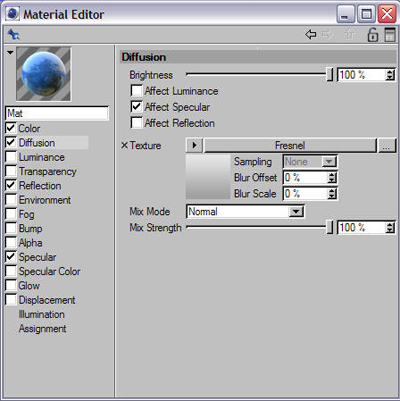
Task: Enable the Fog channel checkbox
Action: tap(11, 214)
